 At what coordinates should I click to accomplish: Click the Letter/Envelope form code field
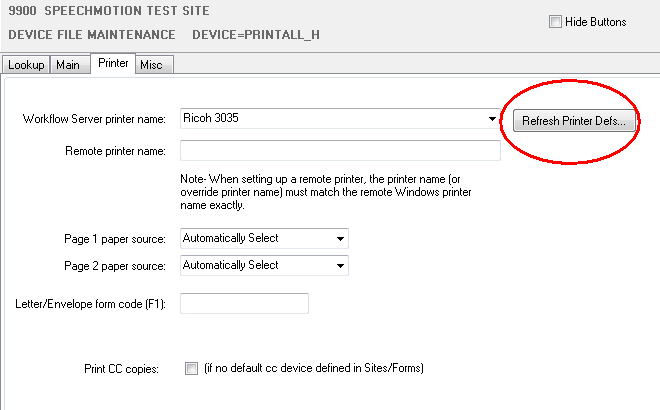[244, 303]
